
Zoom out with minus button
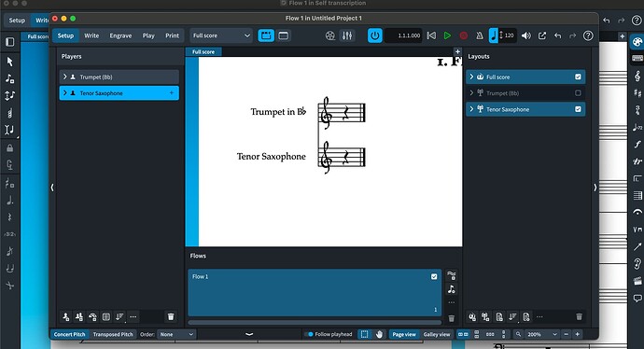(567, 334)
